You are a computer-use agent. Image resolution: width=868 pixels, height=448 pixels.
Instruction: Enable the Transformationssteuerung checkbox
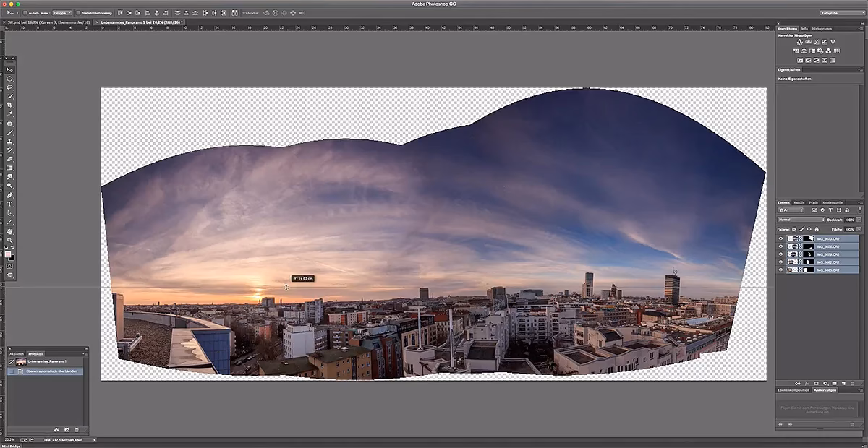point(80,12)
